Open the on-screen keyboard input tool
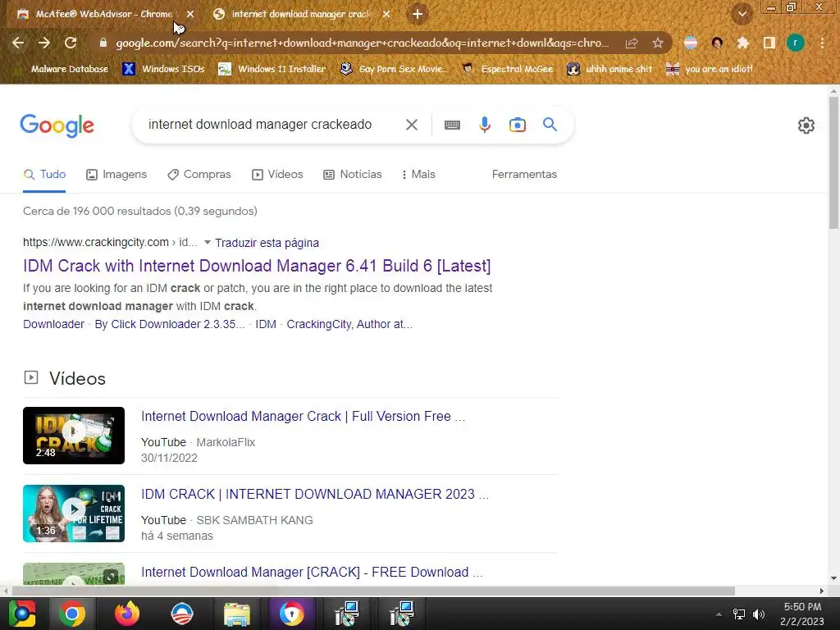 pos(452,125)
